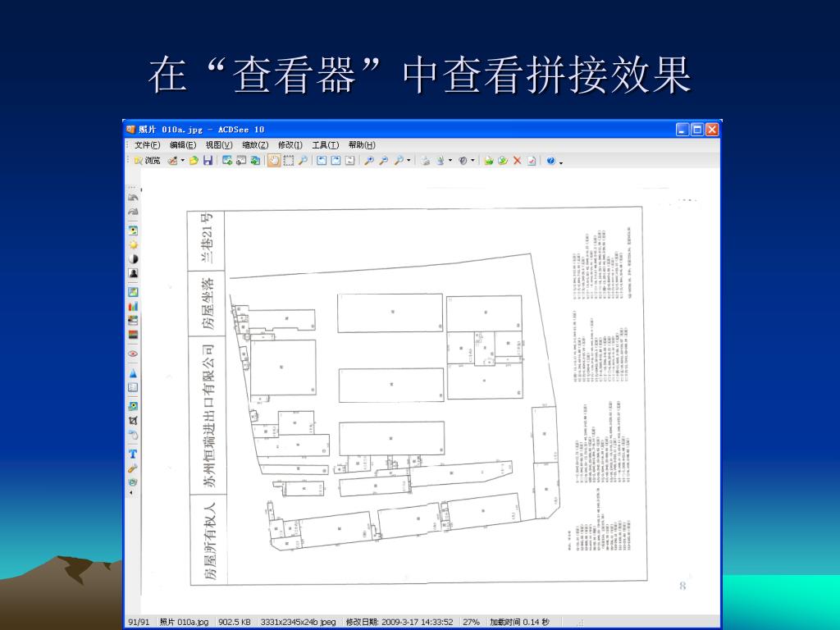Click the copy-to-folder icon
The height and width of the screenshot is (630, 840).
click(503, 160)
